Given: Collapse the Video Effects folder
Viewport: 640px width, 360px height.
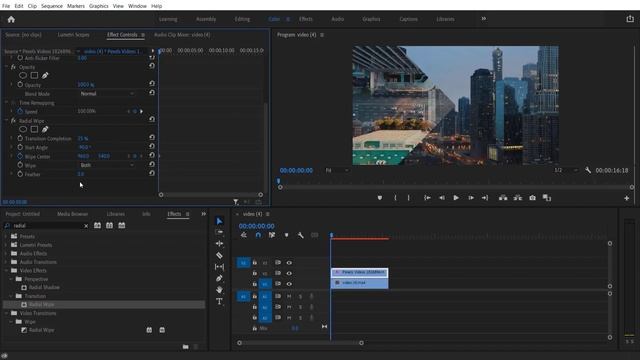Looking at the screenshot, I should 7,271.
